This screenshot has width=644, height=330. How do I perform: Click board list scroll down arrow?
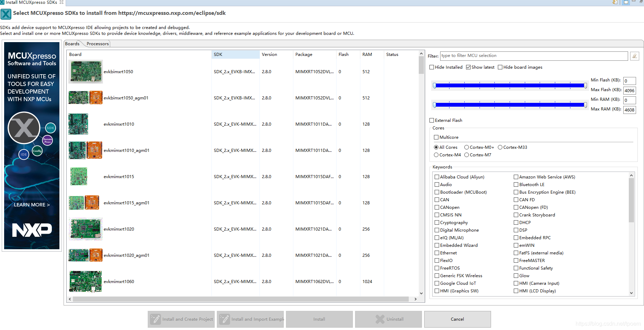(421, 293)
